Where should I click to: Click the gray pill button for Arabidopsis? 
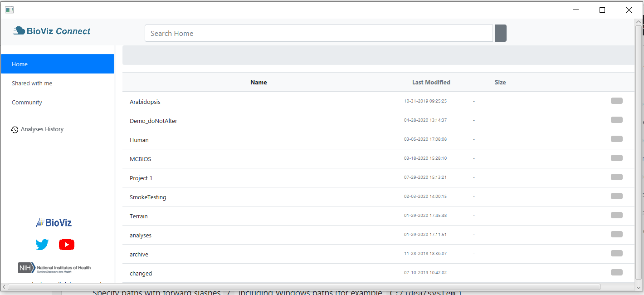tap(616, 101)
